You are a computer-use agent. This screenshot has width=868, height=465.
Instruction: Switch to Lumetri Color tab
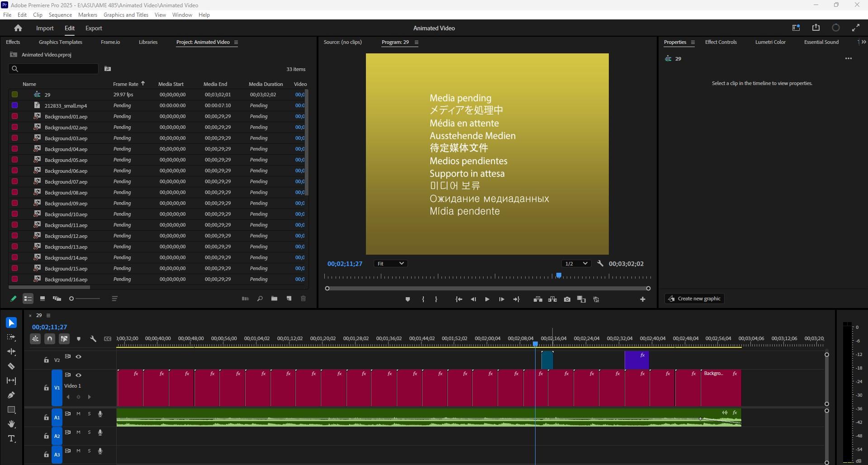(x=770, y=42)
